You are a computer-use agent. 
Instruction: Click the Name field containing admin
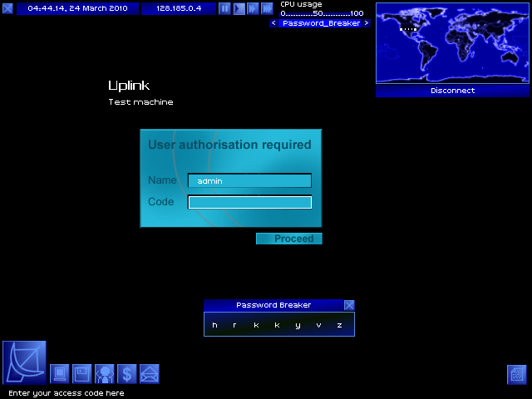(x=249, y=180)
